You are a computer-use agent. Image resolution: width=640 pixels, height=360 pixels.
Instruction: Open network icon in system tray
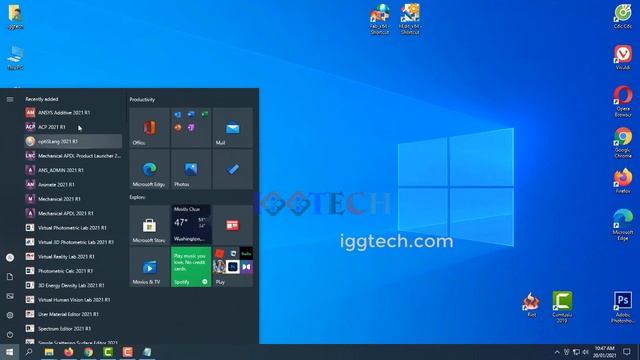coord(576,352)
